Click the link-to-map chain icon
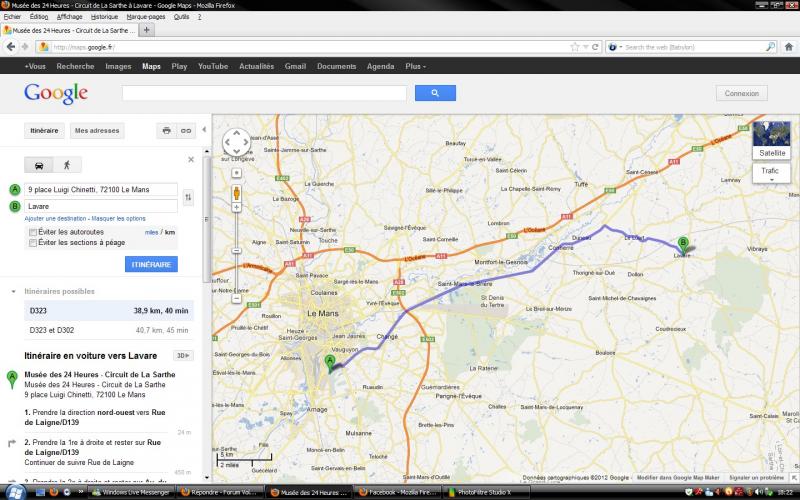The width and height of the screenshot is (800, 500). coord(186,131)
